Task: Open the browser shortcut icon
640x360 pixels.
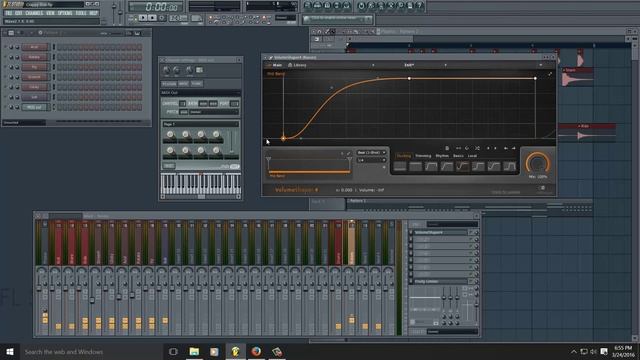Action: click(x=337, y=6)
